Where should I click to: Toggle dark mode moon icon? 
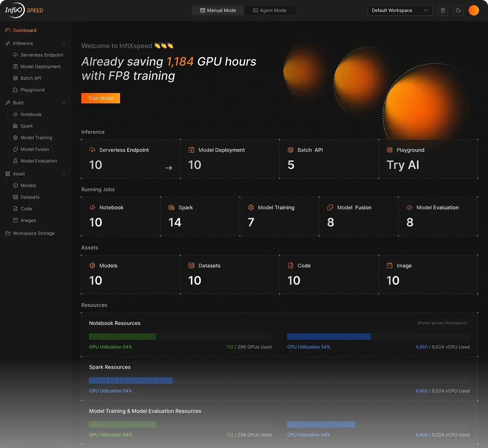click(x=459, y=10)
